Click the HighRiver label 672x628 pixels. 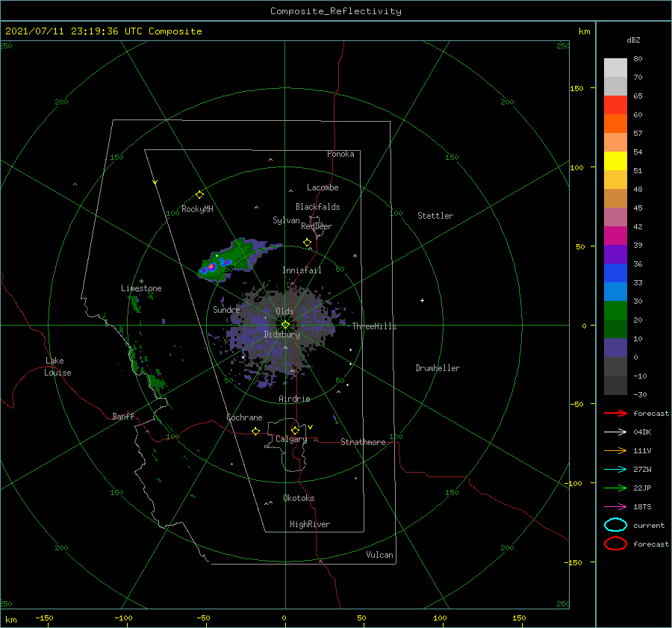coord(310,524)
